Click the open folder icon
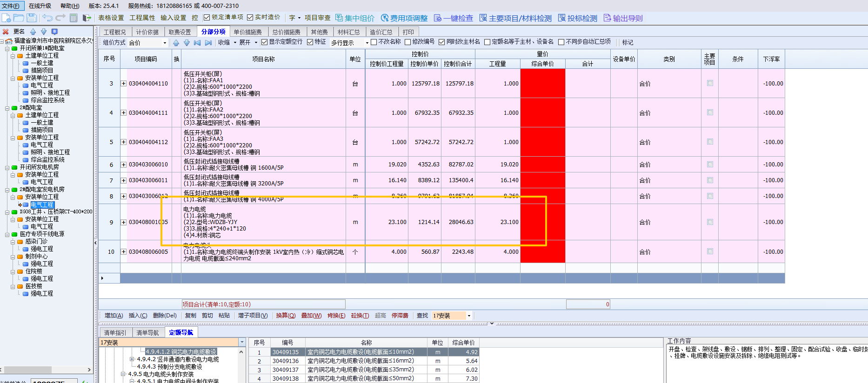The height and width of the screenshot is (383, 868). (19, 18)
